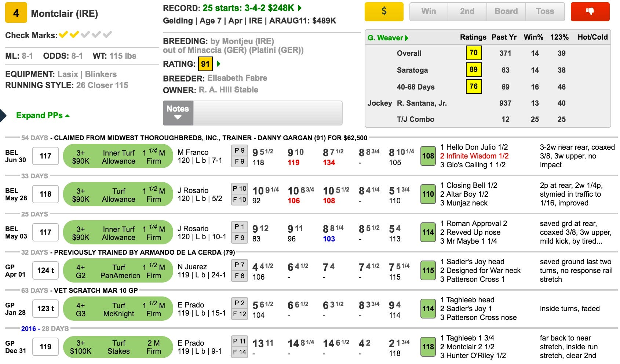Open the Notes dropdown
This screenshot has width=620, height=364.
(178, 113)
